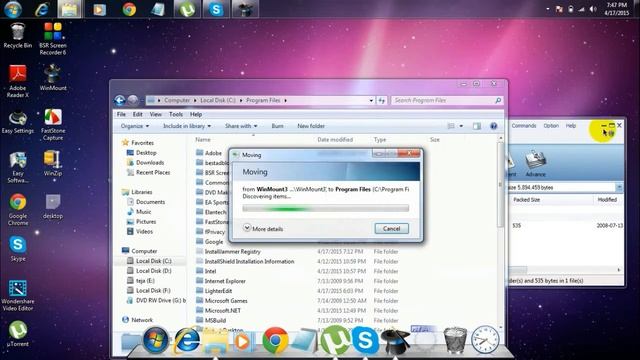Click the Advance icon in WinMount window
Screen dimensions: 640x360
(x=536, y=163)
